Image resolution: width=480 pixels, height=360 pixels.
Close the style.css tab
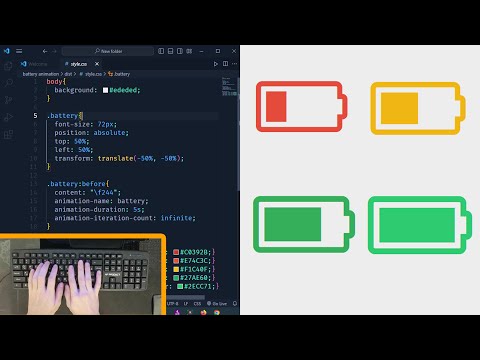97,64
